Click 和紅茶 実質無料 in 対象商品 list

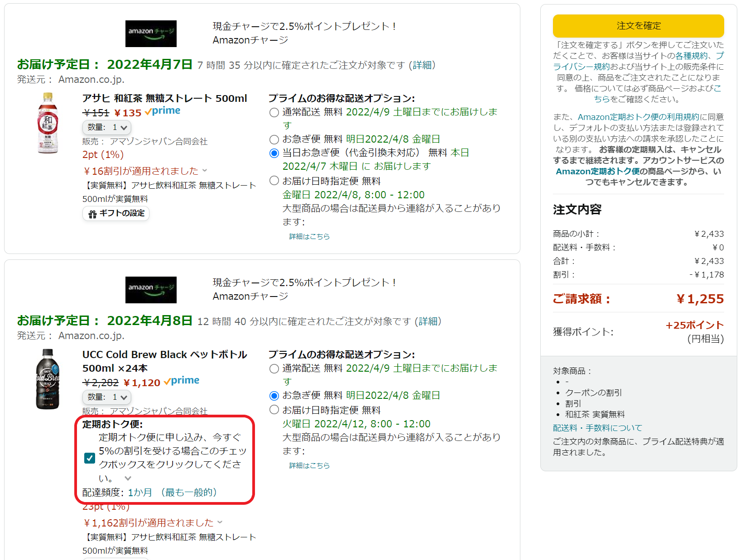pos(595,414)
